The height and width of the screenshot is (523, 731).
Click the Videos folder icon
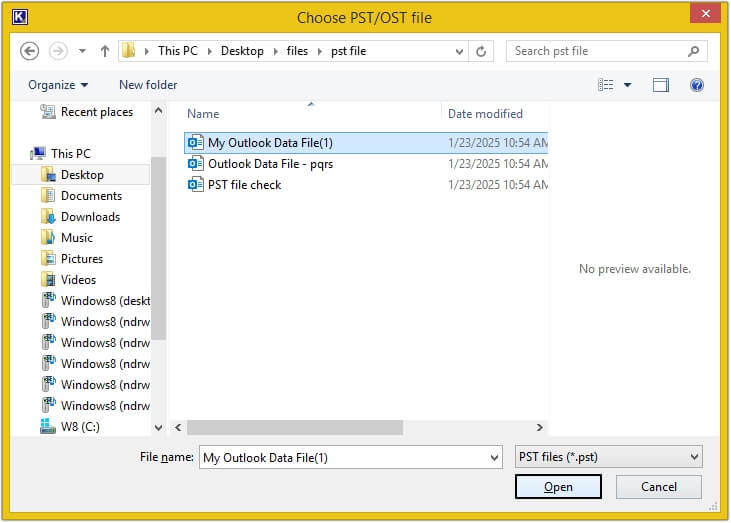(48, 279)
